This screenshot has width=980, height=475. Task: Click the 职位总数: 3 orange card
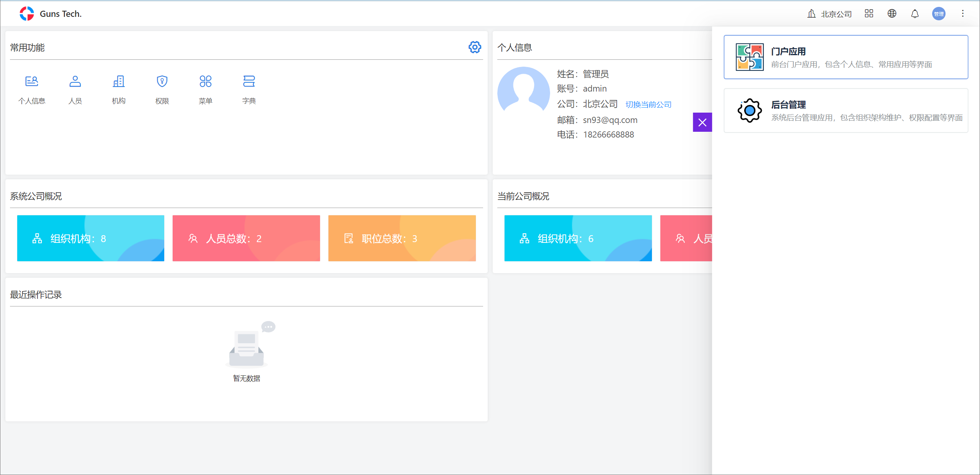click(x=402, y=238)
